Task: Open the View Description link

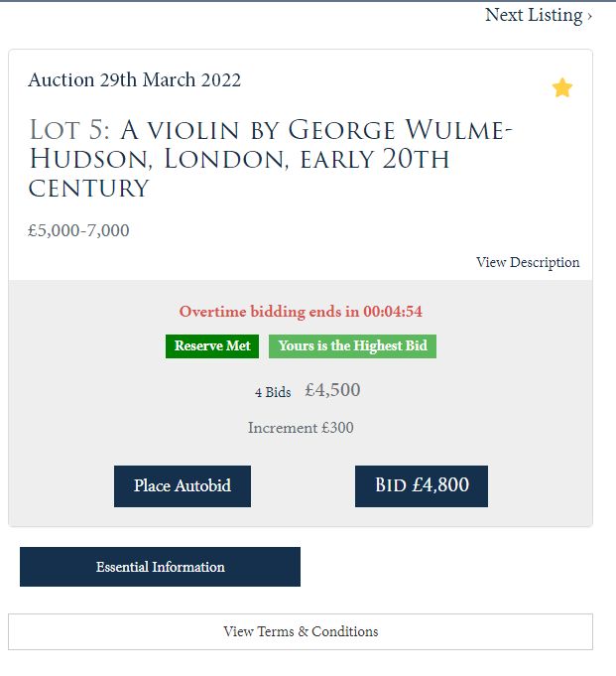Action: tap(528, 262)
